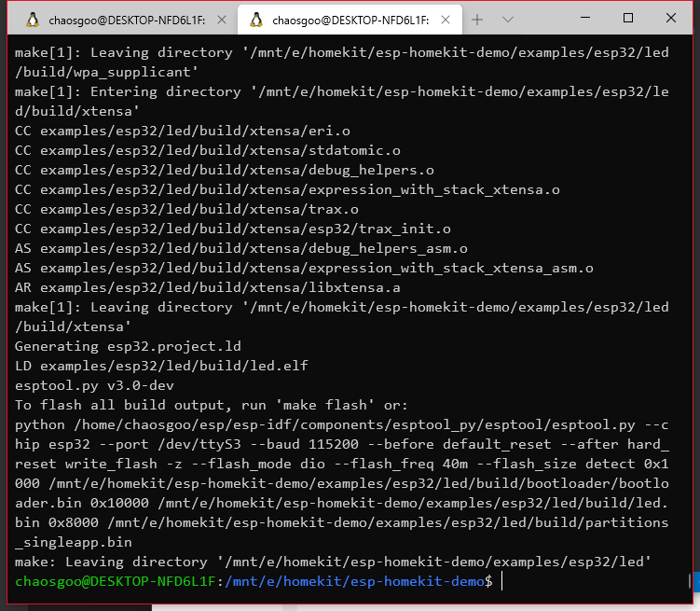The height and width of the screenshot is (611, 700).
Task: Click the penguin icon on the active tab
Action: (x=256, y=19)
